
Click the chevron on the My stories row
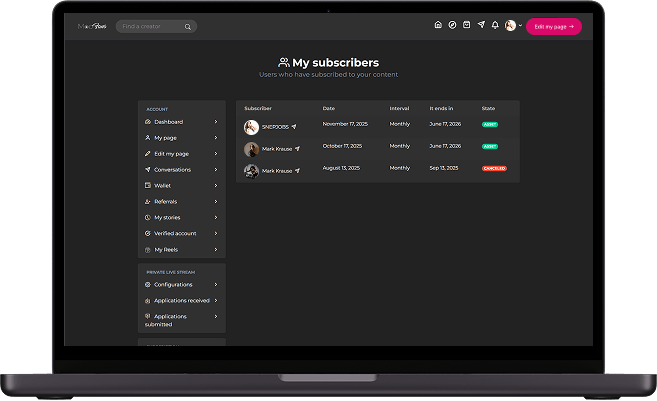[216, 217]
